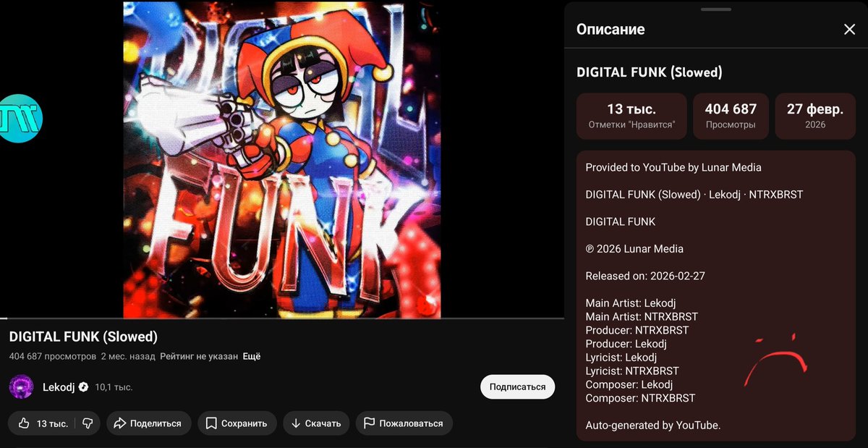Image resolution: width=868 pixels, height=448 pixels.
Task: Download video using Скачать button
Action: [316, 423]
